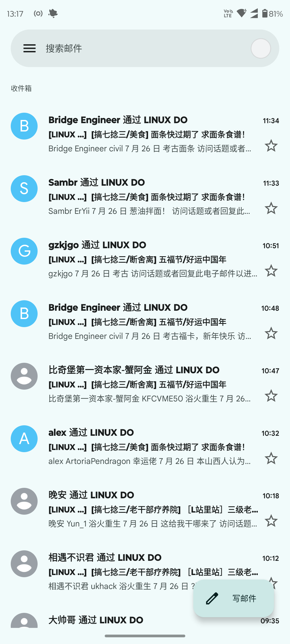The width and height of the screenshot is (290, 644).
Task: Select the alex sender avatar A
Action: tap(24, 439)
